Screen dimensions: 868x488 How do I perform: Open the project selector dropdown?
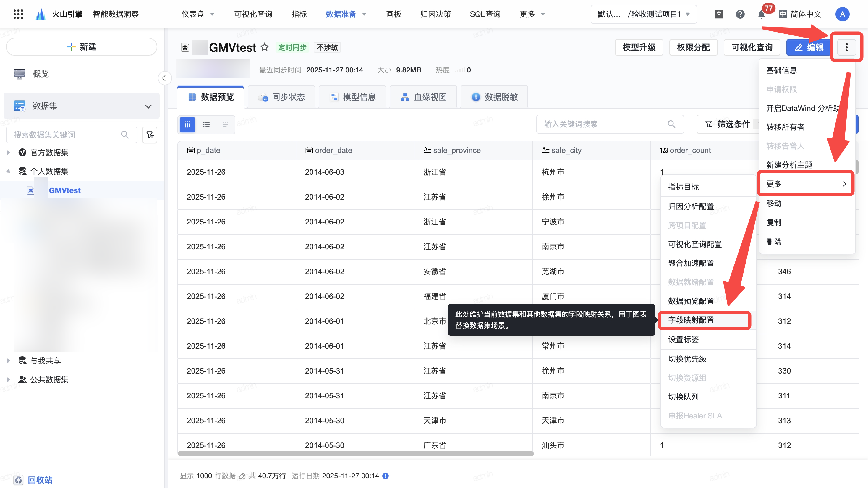point(643,14)
